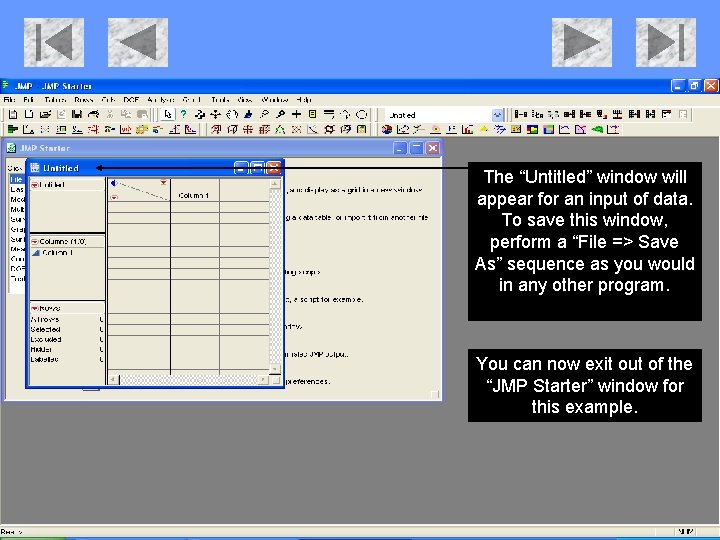
Task: Close the Untitled data table window
Action: [x=274, y=168]
